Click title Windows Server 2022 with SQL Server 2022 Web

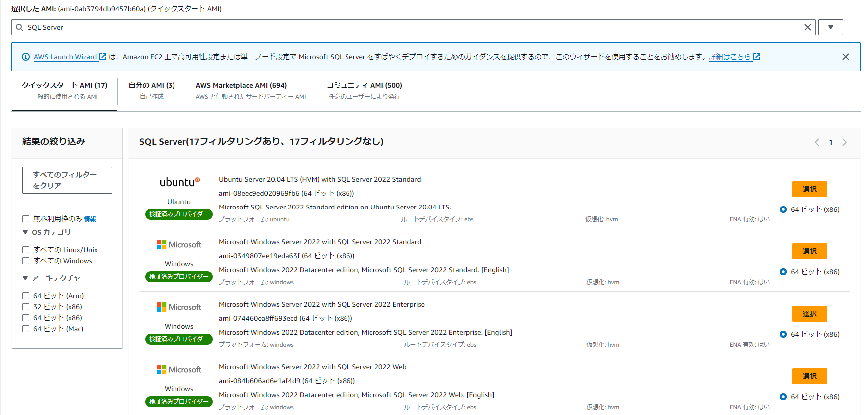(313, 367)
